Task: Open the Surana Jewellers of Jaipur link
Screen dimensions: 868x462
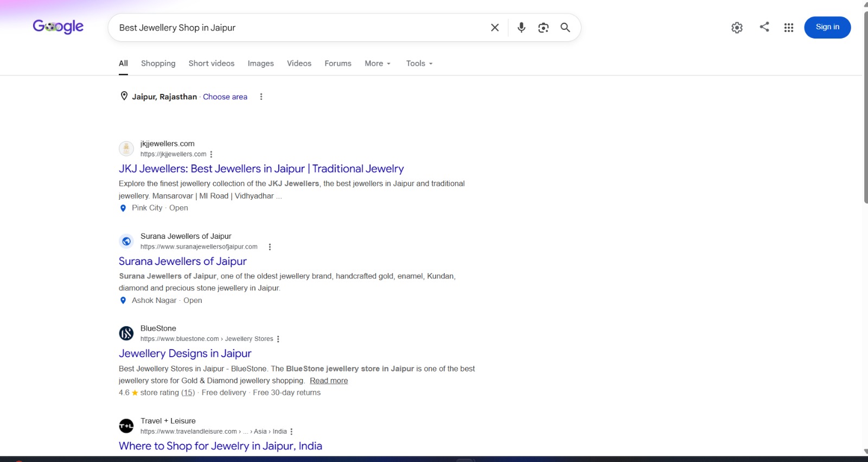Action: point(183,261)
